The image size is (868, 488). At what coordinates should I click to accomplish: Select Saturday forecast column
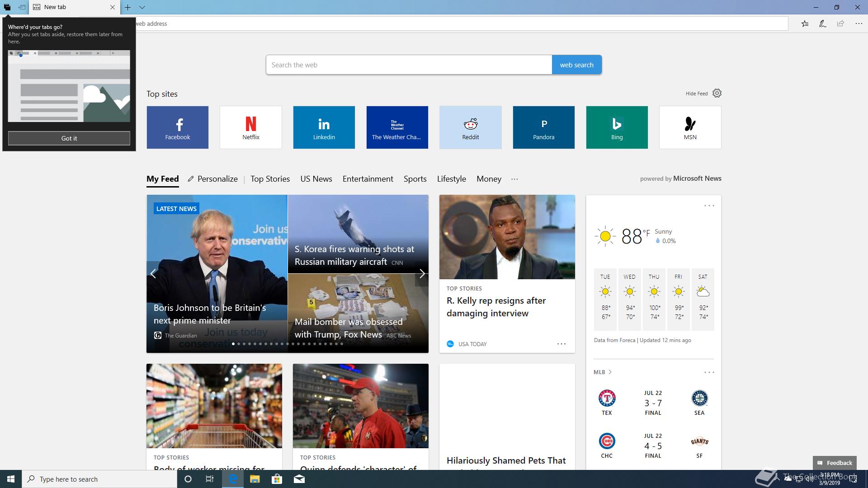(x=703, y=299)
